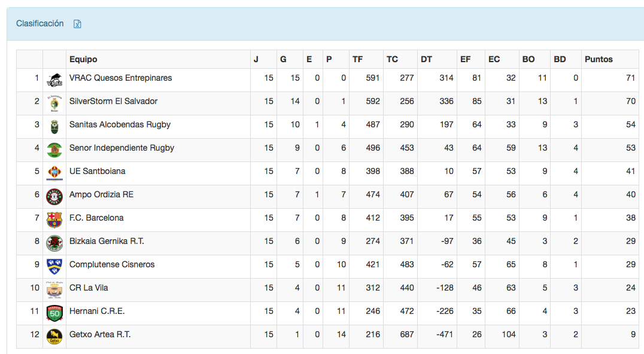Click the F.C. Barcelona crest
The image size is (644, 354).
pyautogui.click(x=54, y=220)
